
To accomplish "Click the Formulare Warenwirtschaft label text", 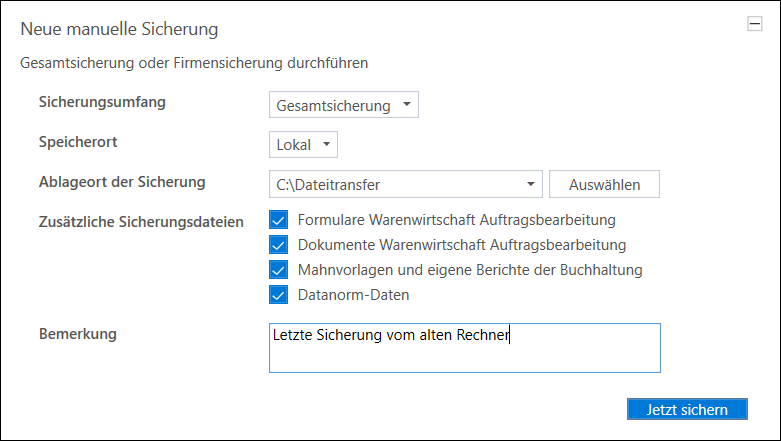I will 456,219.
